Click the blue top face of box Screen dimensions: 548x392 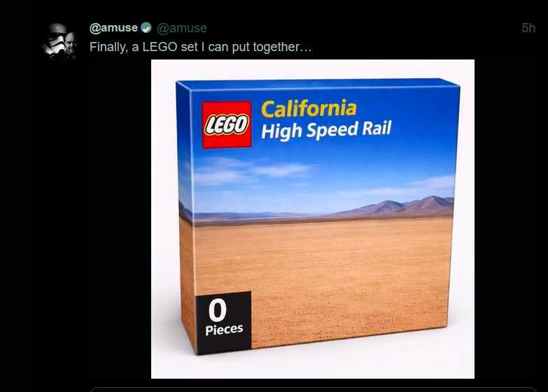tap(315, 83)
